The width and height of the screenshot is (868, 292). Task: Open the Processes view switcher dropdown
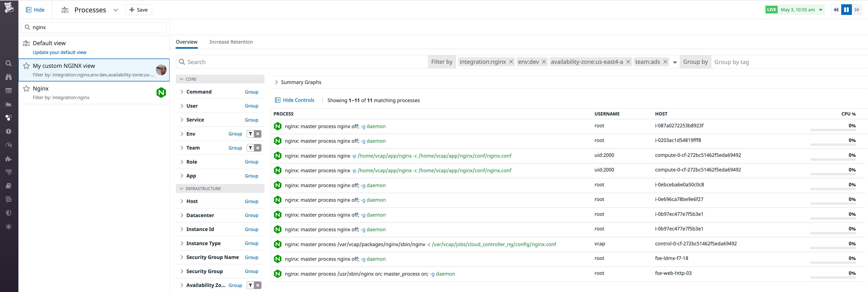115,10
